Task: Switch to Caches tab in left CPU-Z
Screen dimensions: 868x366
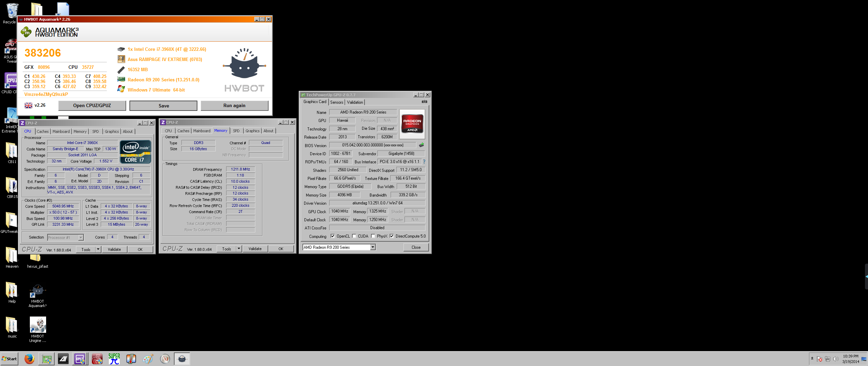Action: click(x=43, y=131)
